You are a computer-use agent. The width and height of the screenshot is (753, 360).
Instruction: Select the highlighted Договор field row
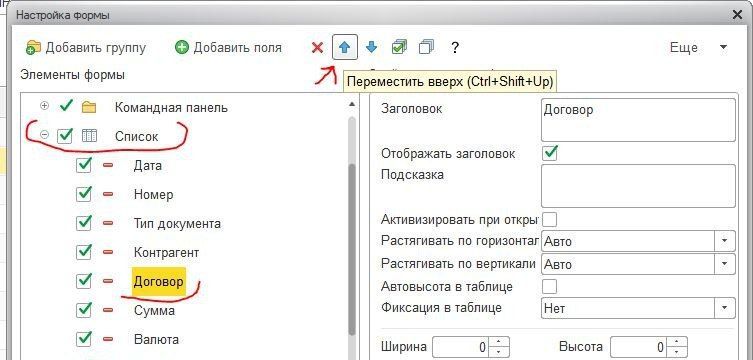(x=158, y=281)
